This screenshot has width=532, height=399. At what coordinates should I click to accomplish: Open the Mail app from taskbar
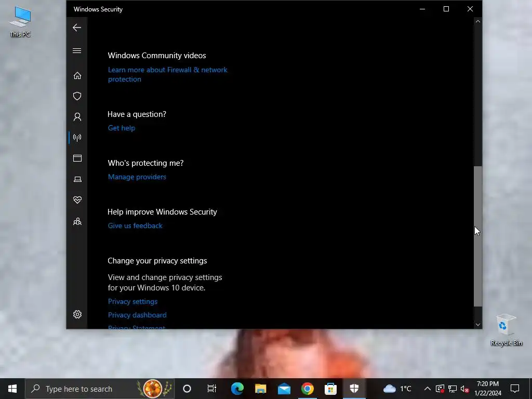(284, 389)
